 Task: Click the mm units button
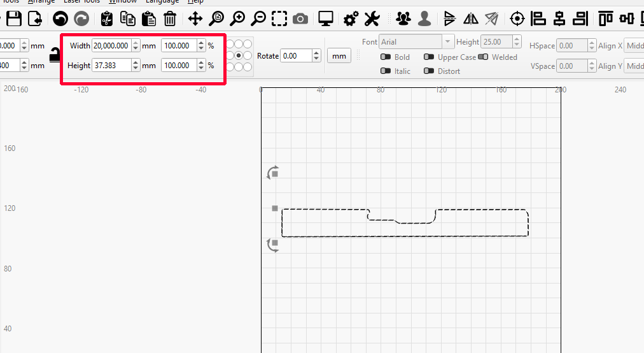point(339,56)
